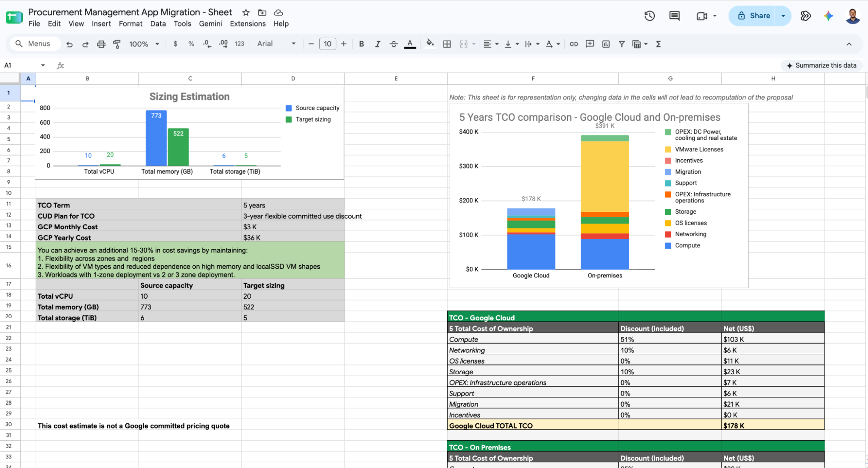Star this spreadsheet
The width and height of the screenshot is (868, 468).
tap(246, 13)
